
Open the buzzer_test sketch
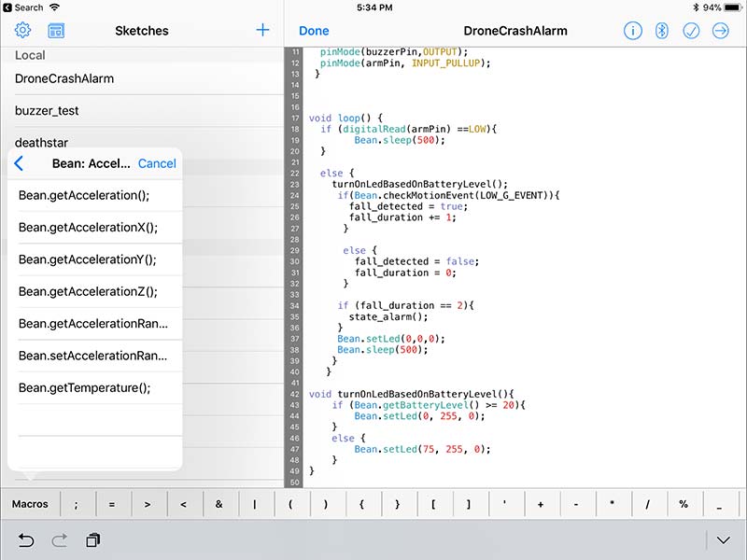click(x=142, y=110)
